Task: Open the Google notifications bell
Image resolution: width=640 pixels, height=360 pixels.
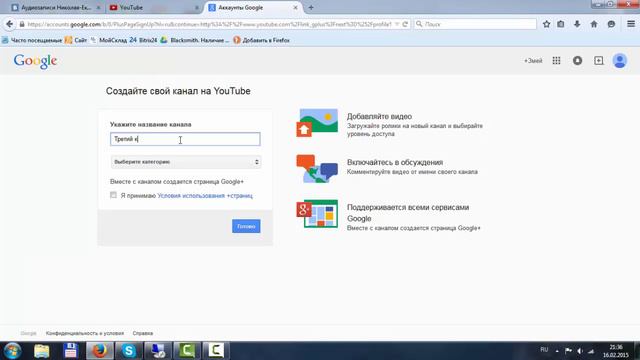Action: [x=577, y=60]
